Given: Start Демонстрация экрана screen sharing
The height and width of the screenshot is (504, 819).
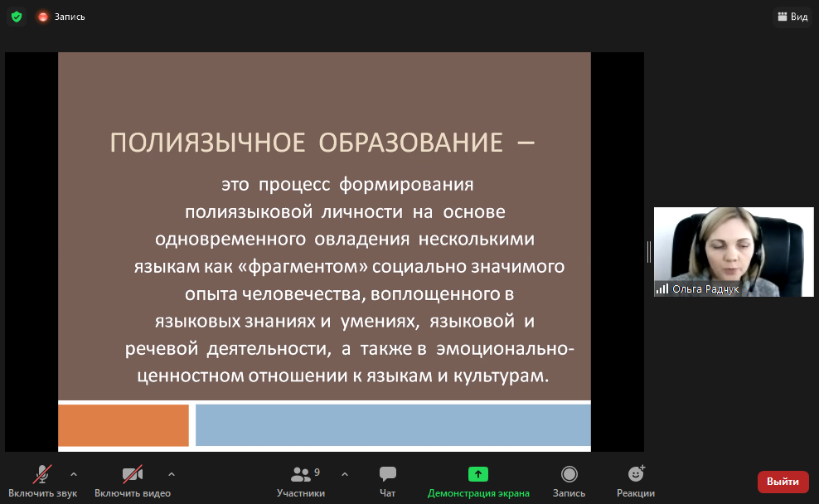Looking at the screenshot, I should tap(478, 482).
